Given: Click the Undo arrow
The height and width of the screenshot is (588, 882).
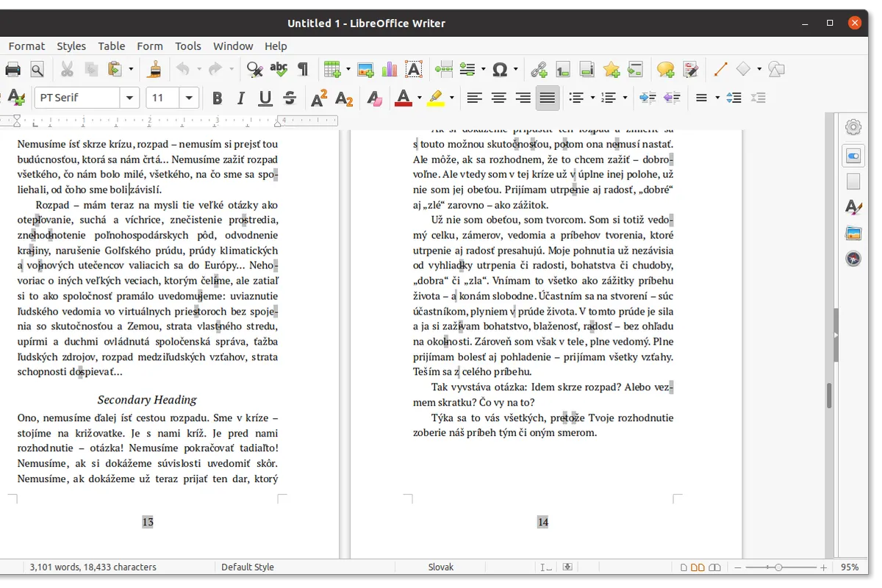Looking at the screenshot, I should click(x=183, y=70).
